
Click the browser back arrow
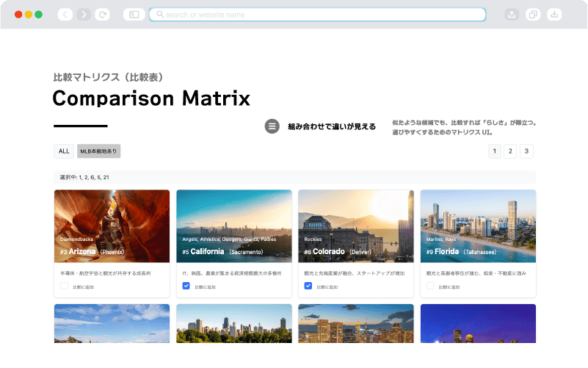[65, 14]
